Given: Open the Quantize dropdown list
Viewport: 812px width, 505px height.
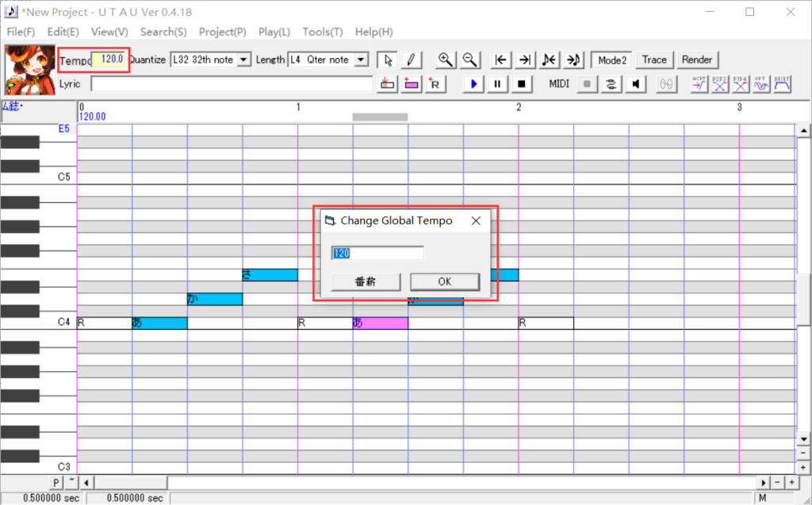Looking at the screenshot, I should 243,60.
